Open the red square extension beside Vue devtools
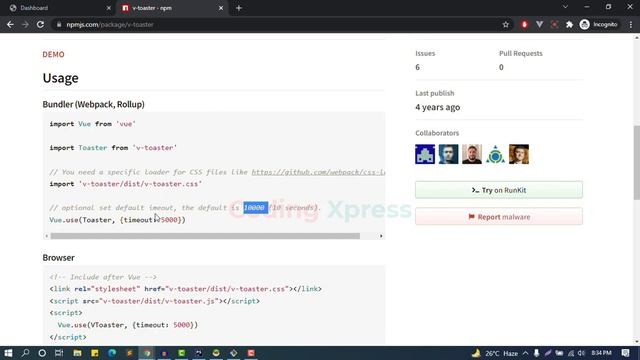This screenshot has height=360, width=640. 554,24
